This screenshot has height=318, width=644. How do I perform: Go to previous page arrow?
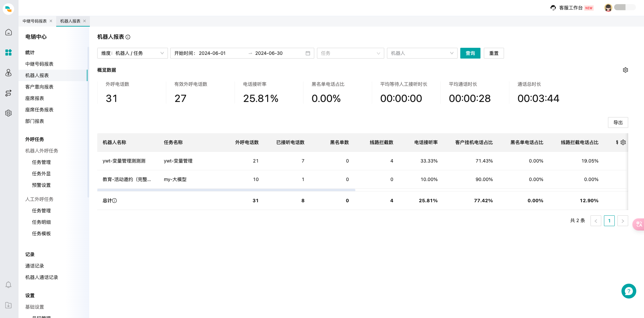596,221
